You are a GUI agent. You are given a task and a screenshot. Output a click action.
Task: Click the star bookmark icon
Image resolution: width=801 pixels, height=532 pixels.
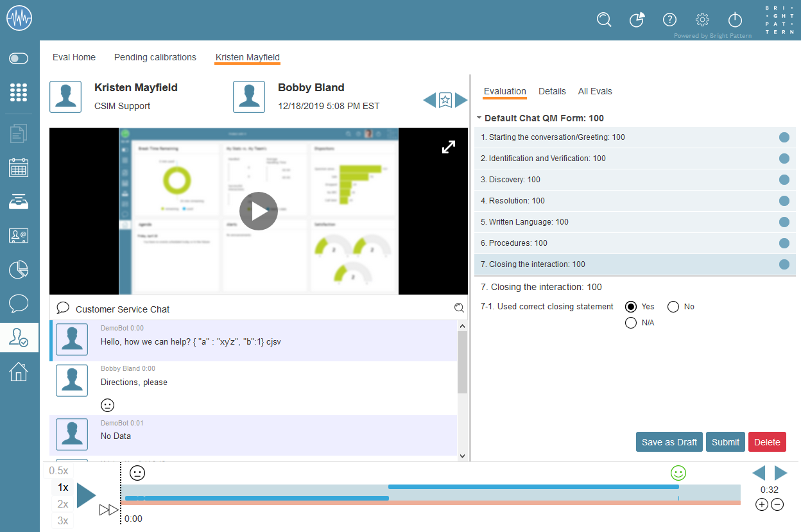point(445,100)
